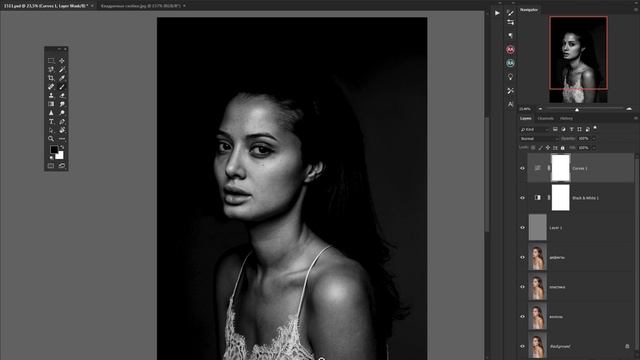Select the Lasso tool
The height and width of the screenshot is (360, 640).
tap(51, 69)
